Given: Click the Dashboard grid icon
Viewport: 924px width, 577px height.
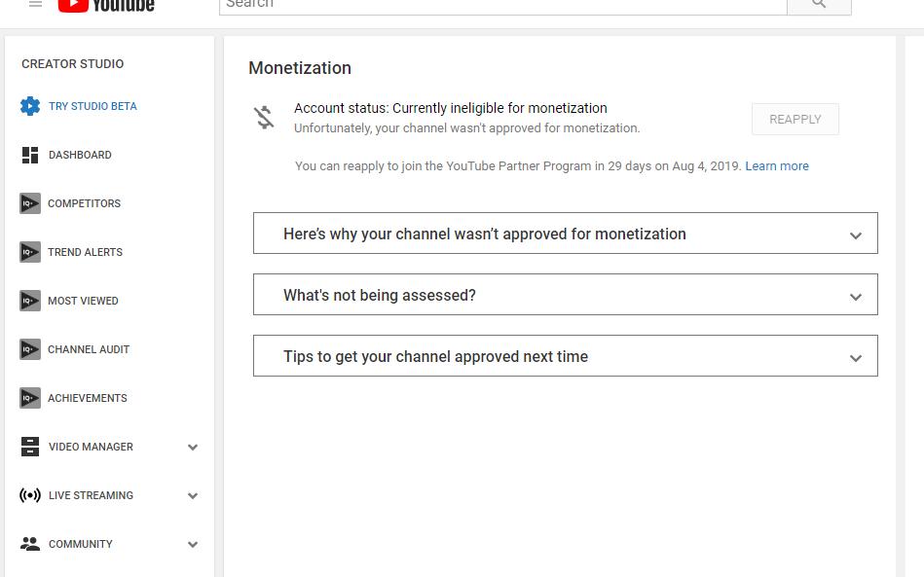Looking at the screenshot, I should tap(30, 155).
